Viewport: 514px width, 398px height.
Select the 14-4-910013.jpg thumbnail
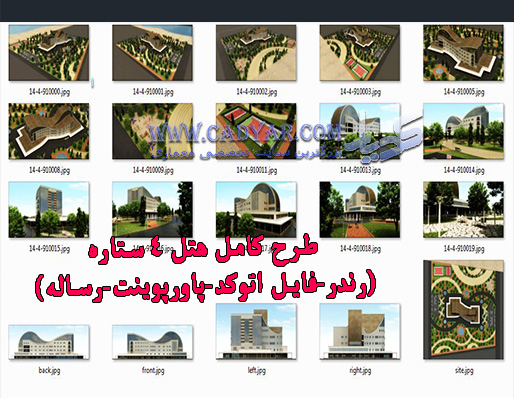pos(360,131)
